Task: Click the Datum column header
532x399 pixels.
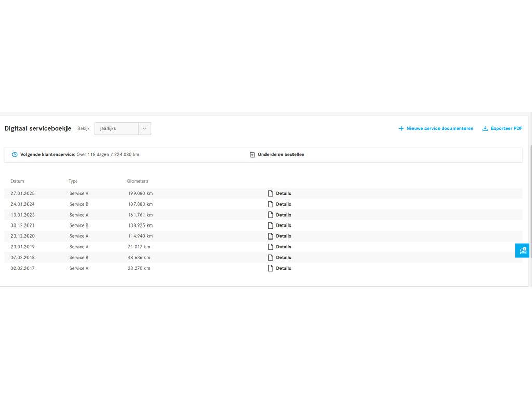Action: 17,181
